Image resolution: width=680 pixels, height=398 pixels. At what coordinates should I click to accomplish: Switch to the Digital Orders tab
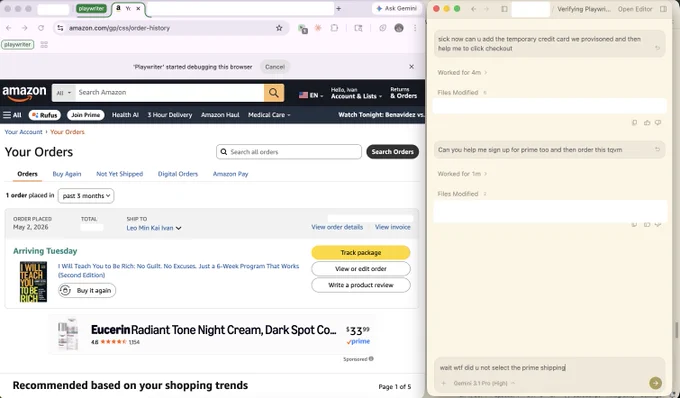point(178,174)
